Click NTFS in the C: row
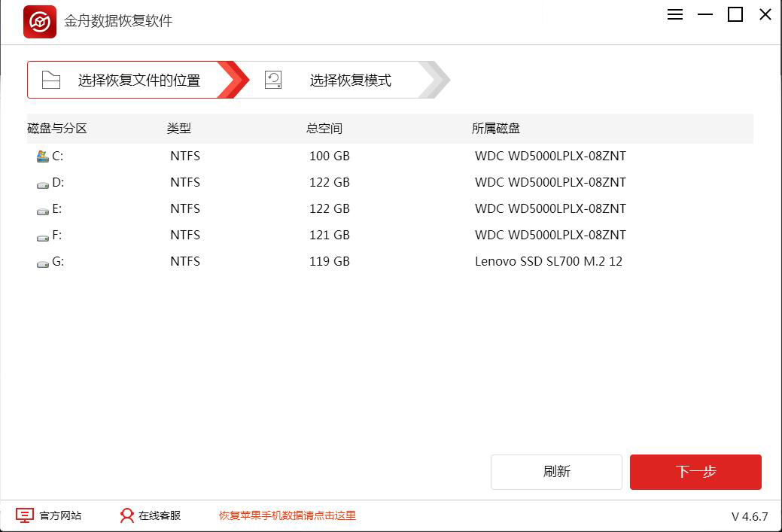This screenshot has width=782, height=532. tap(185, 156)
